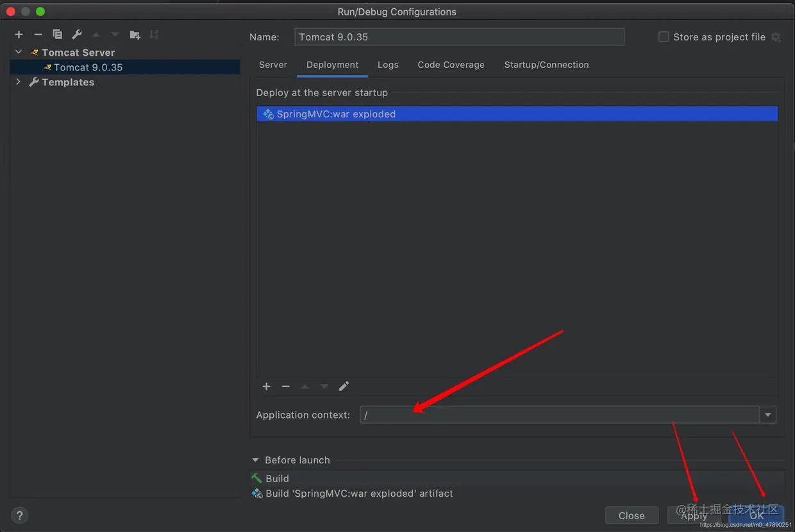Viewport: 795px width, 532px height.
Task: Open the Startup/Connection tab
Action: pyautogui.click(x=546, y=65)
